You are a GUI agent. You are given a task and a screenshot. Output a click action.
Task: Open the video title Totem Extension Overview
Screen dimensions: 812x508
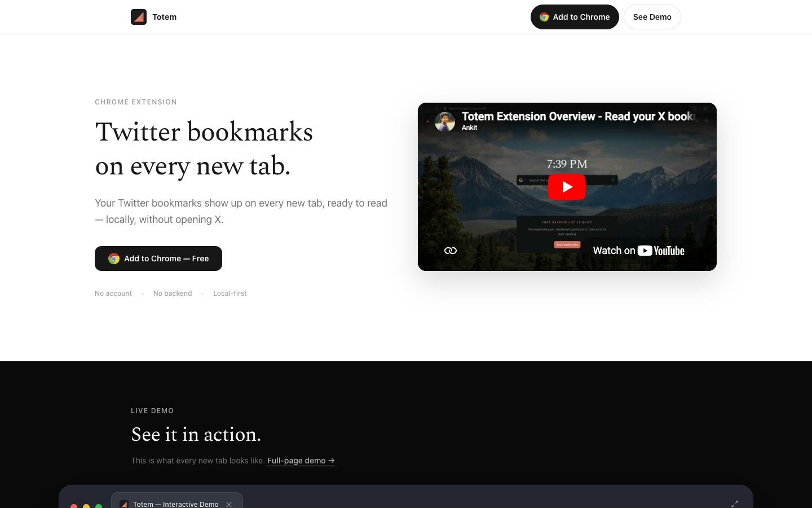[578, 116]
